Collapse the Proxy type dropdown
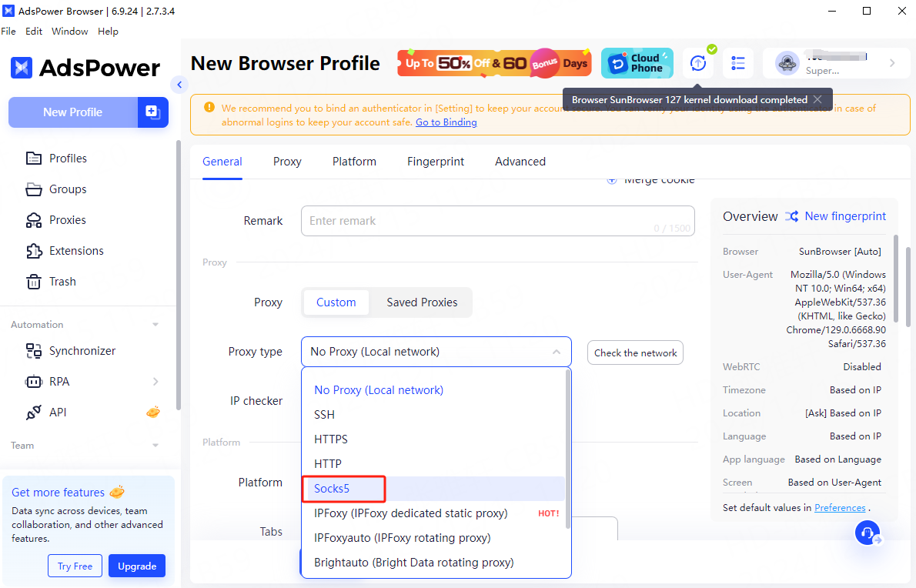The image size is (916, 588). pyautogui.click(x=556, y=352)
